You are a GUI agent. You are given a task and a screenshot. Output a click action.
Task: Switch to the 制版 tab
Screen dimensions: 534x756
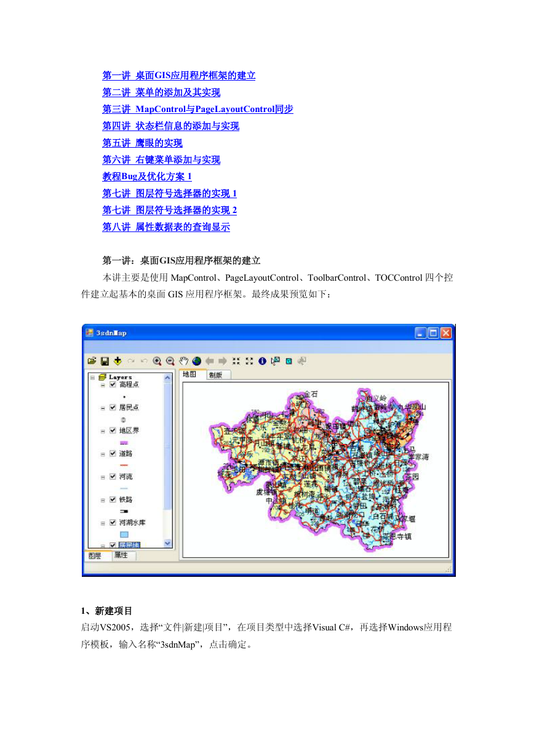(x=218, y=375)
